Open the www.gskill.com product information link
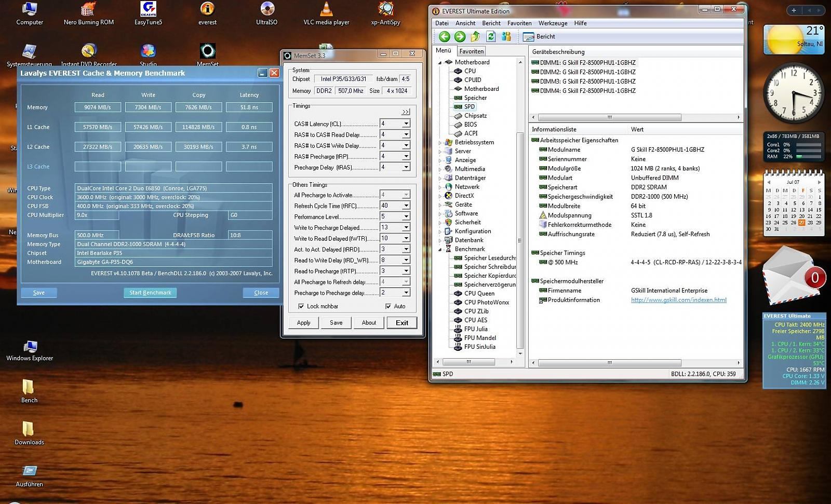Image resolution: width=831 pixels, height=504 pixels. (678, 300)
